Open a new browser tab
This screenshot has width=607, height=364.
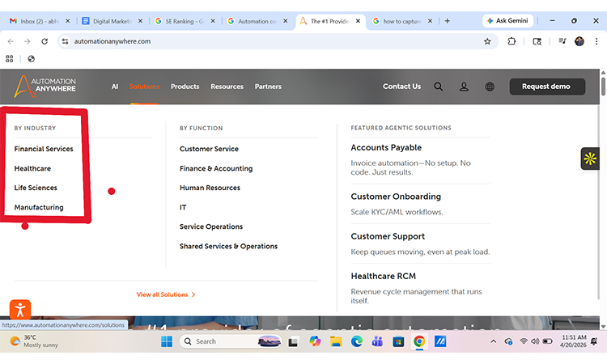click(447, 21)
